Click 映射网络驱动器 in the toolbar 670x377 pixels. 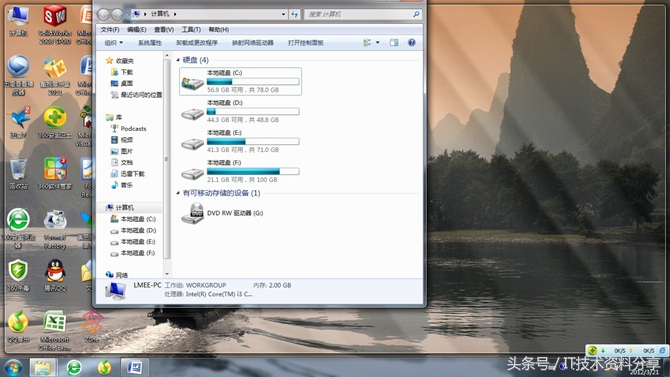pos(253,43)
